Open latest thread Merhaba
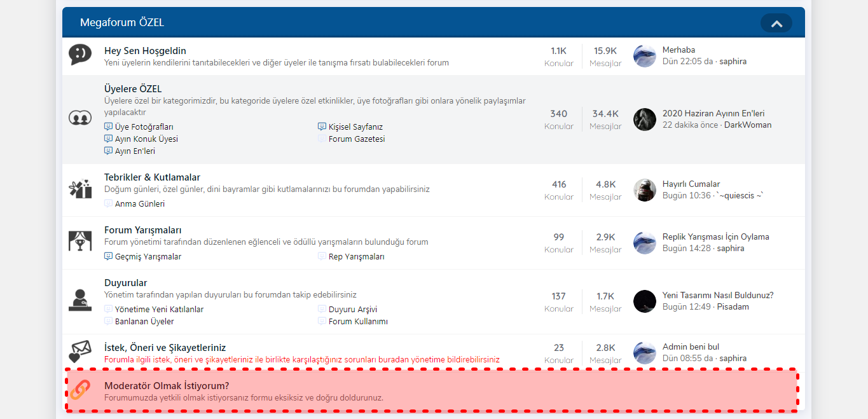Image resolution: width=868 pixels, height=419 pixels. 679,50
